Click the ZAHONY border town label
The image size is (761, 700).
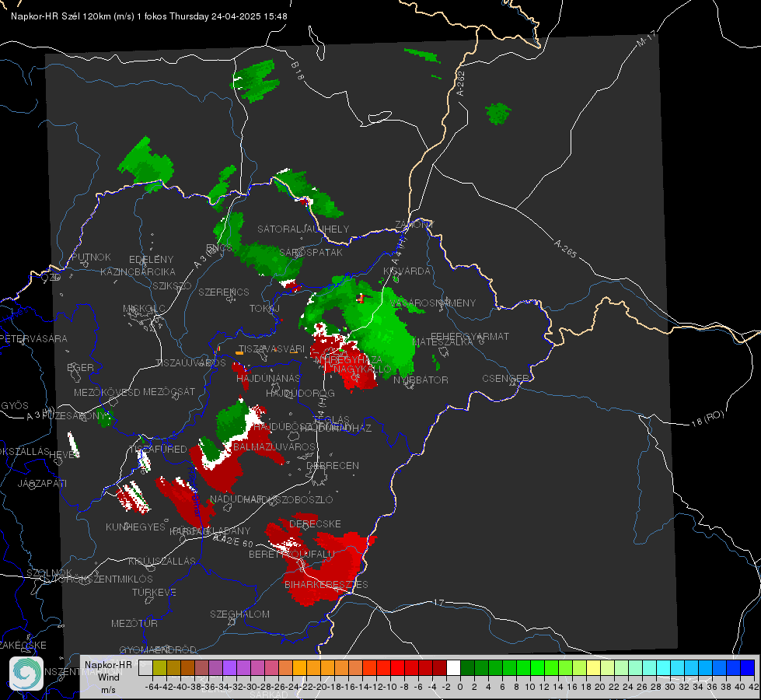(x=414, y=225)
